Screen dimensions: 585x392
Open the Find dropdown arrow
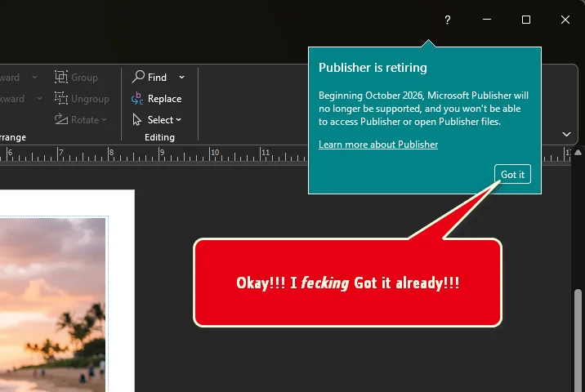point(181,78)
